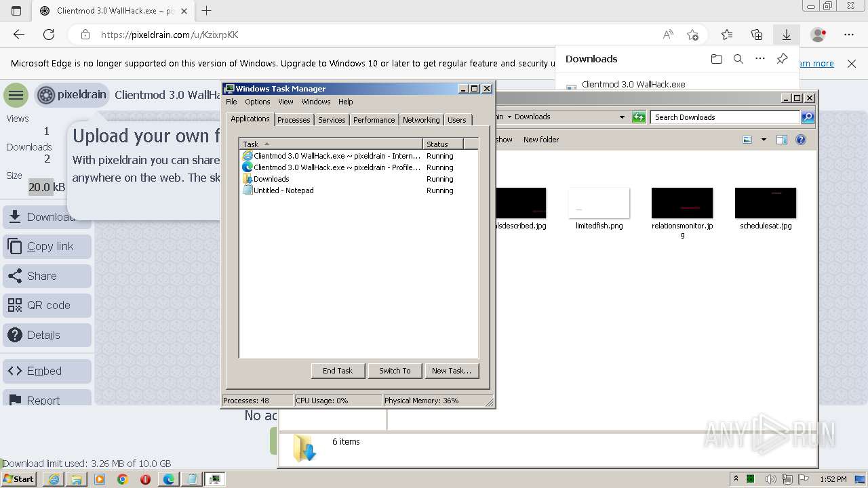The height and width of the screenshot is (488, 868).
Task: Click the pixeldrain Embed button
Action: (47, 371)
